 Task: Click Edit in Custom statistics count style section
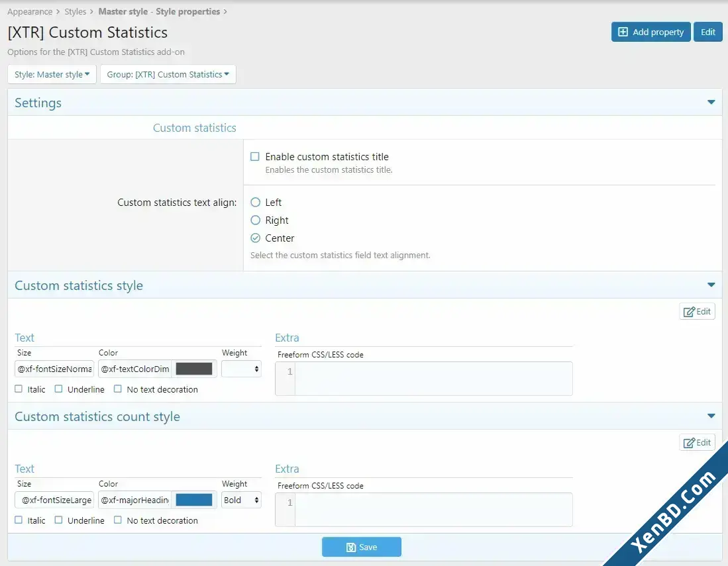(x=697, y=443)
